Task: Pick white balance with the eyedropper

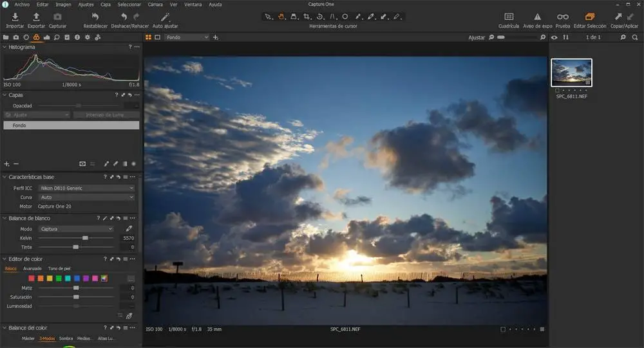Action: [x=129, y=229]
